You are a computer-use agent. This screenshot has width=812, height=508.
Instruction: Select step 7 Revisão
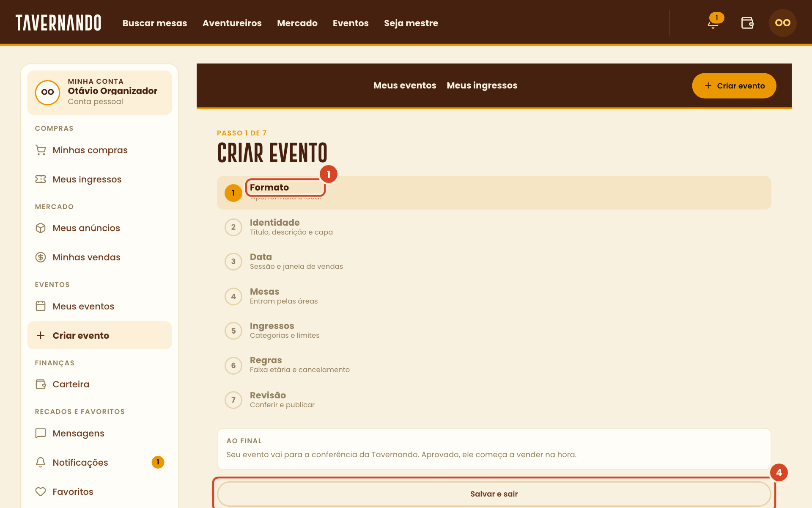494,400
